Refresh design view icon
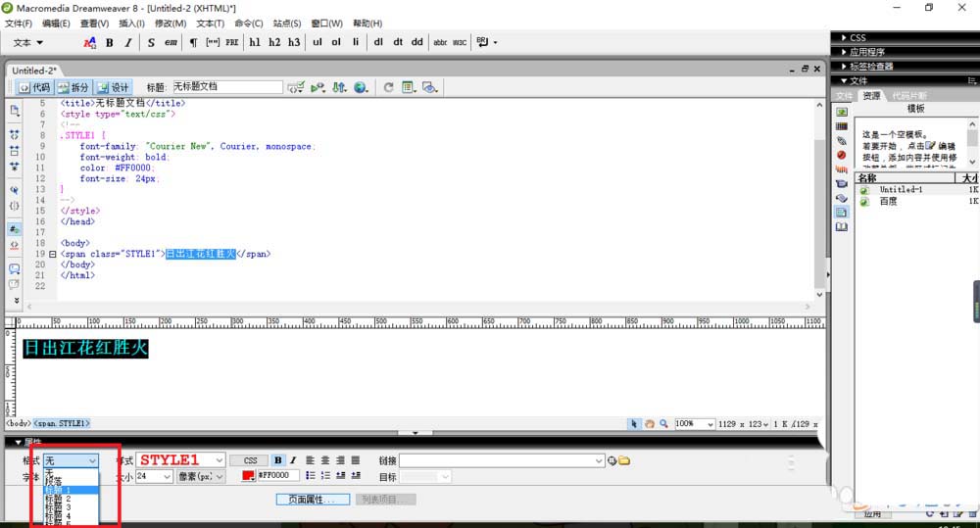 [388, 87]
